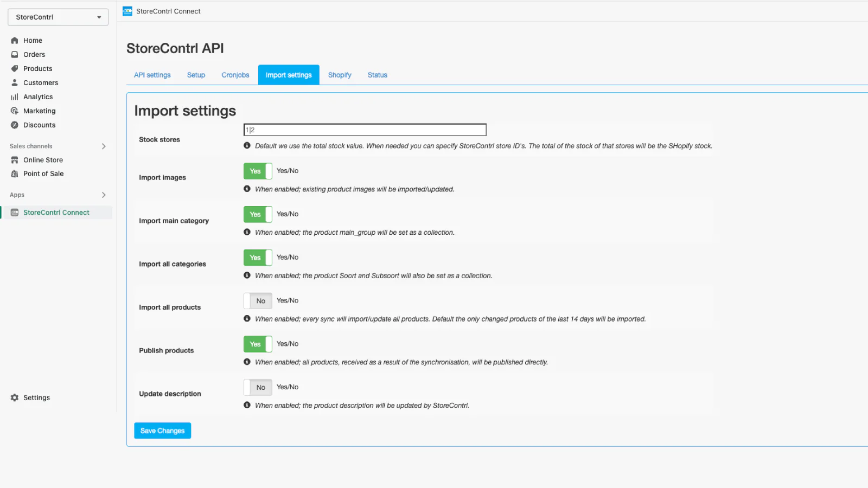Click the Discounts badge icon

click(15, 125)
